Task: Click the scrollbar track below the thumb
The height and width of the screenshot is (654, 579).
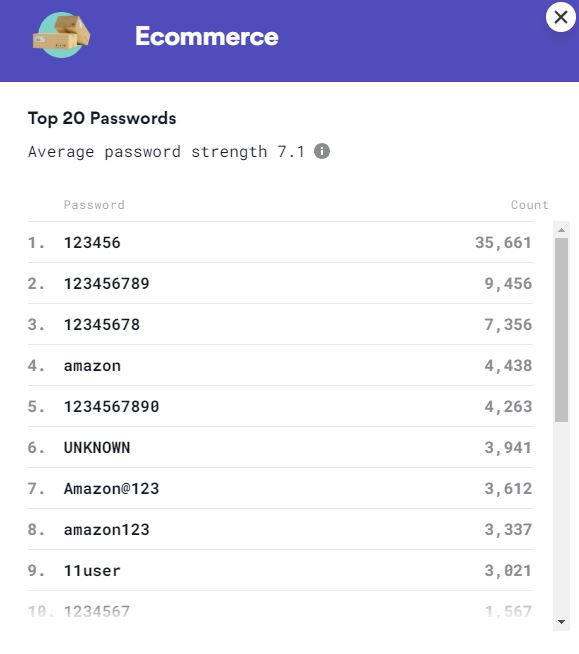Action: click(561, 517)
